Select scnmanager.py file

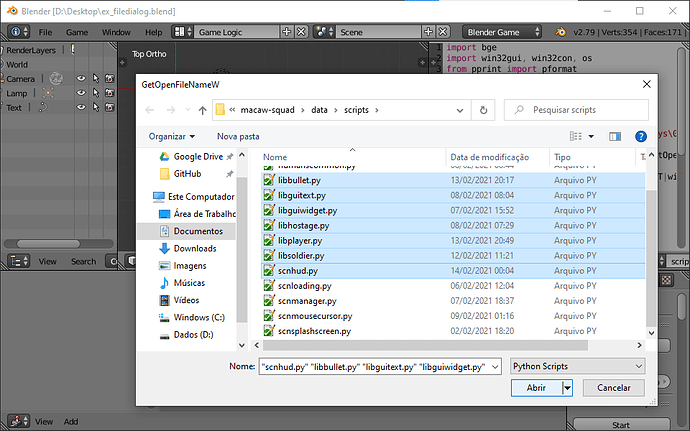tap(453, 301)
